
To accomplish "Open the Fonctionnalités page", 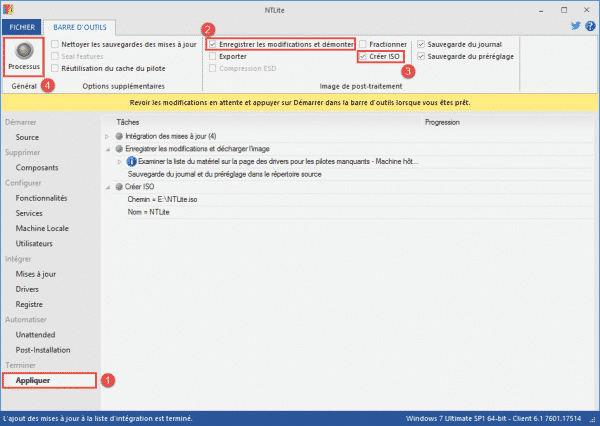I will pos(41,198).
